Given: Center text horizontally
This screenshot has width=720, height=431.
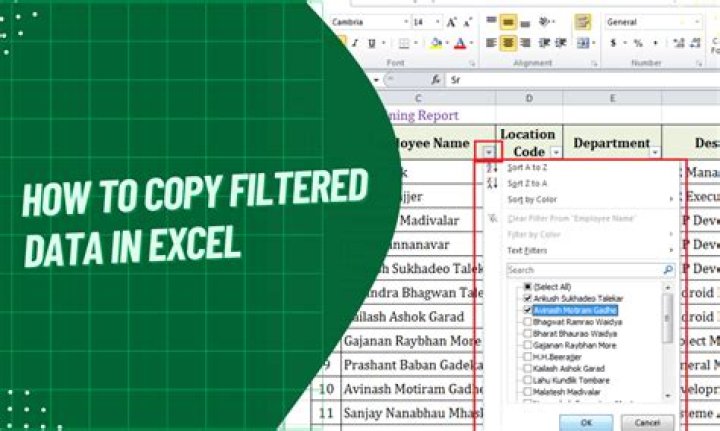Looking at the screenshot, I should point(508,43).
